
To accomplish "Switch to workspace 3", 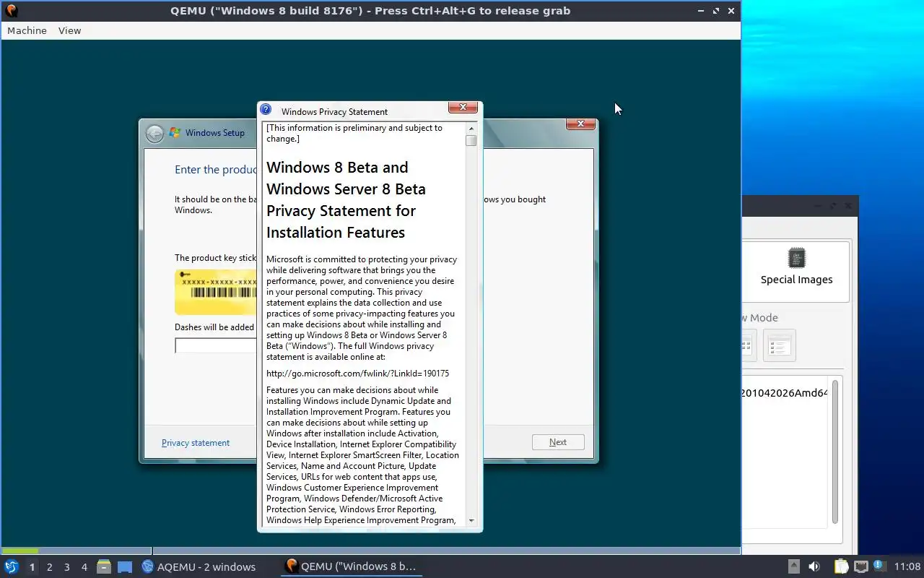I will [67, 567].
